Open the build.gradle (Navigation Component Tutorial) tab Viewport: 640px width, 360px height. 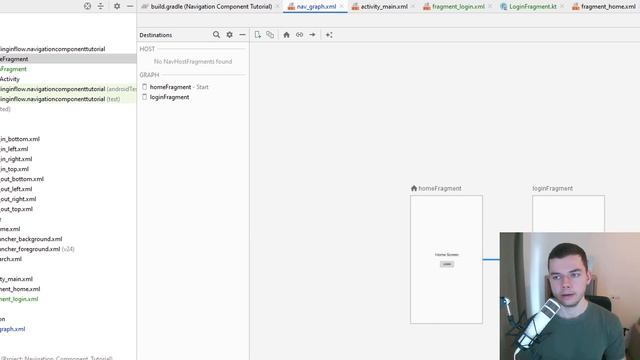[x=211, y=7]
